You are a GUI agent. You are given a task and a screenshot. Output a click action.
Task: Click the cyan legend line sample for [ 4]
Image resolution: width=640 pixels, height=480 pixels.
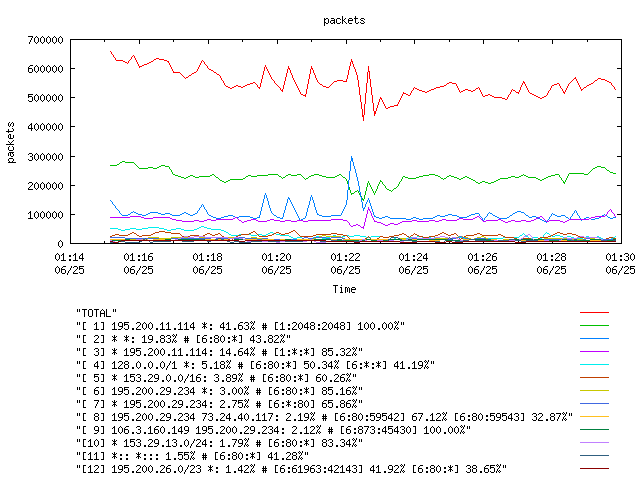click(594, 364)
